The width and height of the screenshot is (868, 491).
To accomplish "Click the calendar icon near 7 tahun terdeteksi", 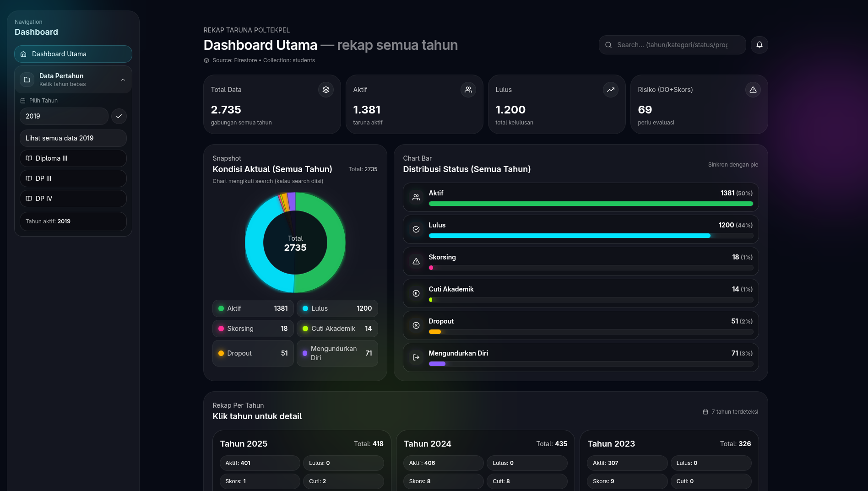I will point(705,412).
